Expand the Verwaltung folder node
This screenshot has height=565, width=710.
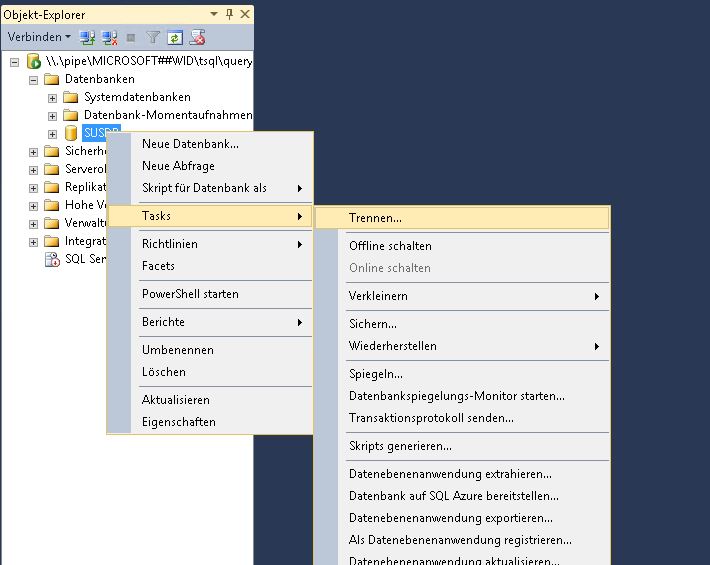(x=33, y=225)
